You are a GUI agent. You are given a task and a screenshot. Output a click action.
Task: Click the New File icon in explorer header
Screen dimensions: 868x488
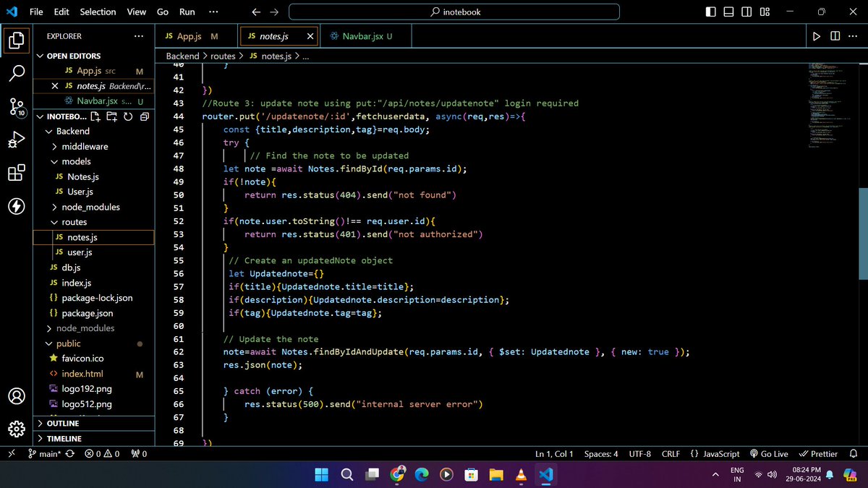(x=96, y=116)
